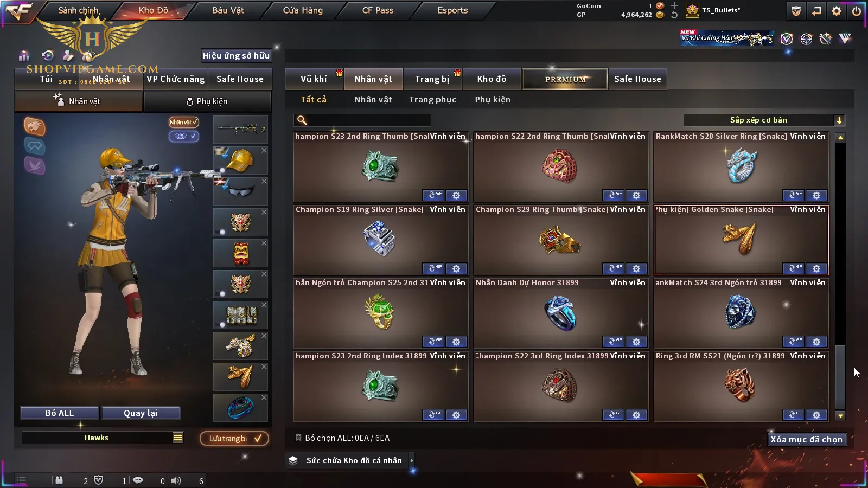Click the speaker sound icon in status bar

[x=176, y=480]
